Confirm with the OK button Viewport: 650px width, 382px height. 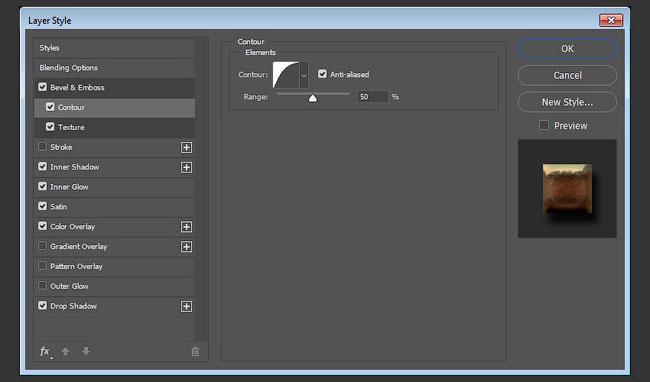tap(567, 48)
